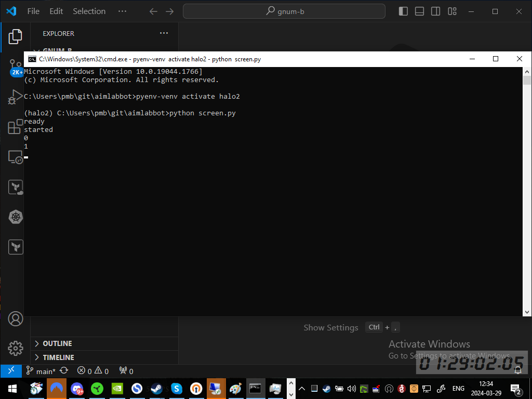Open the Extensions view

pyautogui.click(x=15, y=127)
